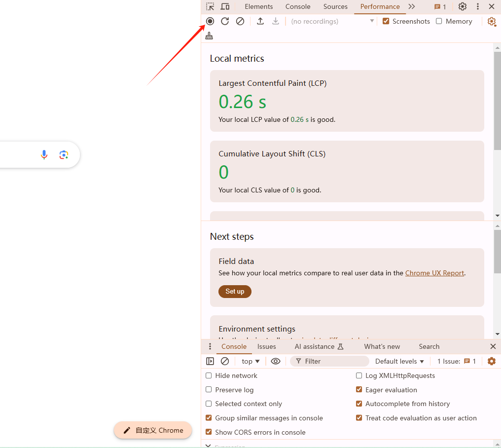Screen dimensions: 501x448
Task: Click the record and reload icon
Action: [x=225, y=21]
